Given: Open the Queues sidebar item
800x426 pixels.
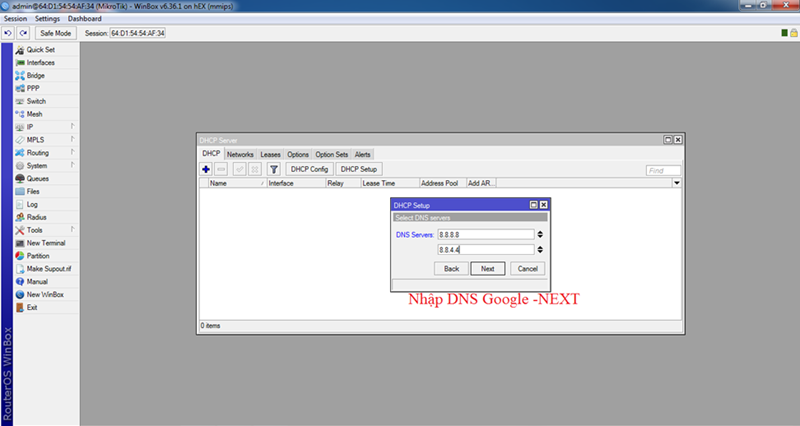Looking at the screenshot, I should pyautogui.click(x=38, y=178).
